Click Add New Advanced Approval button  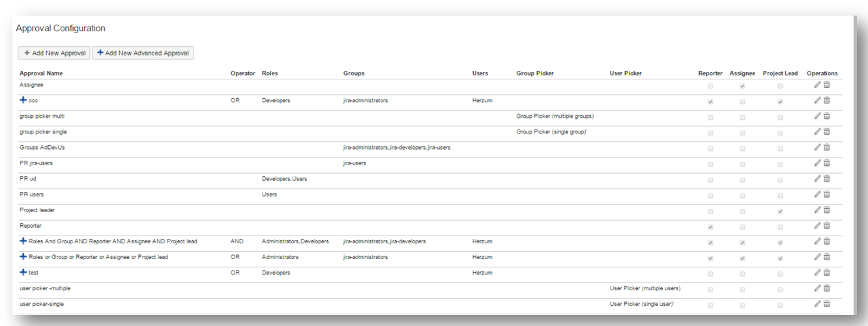point(143,53)
